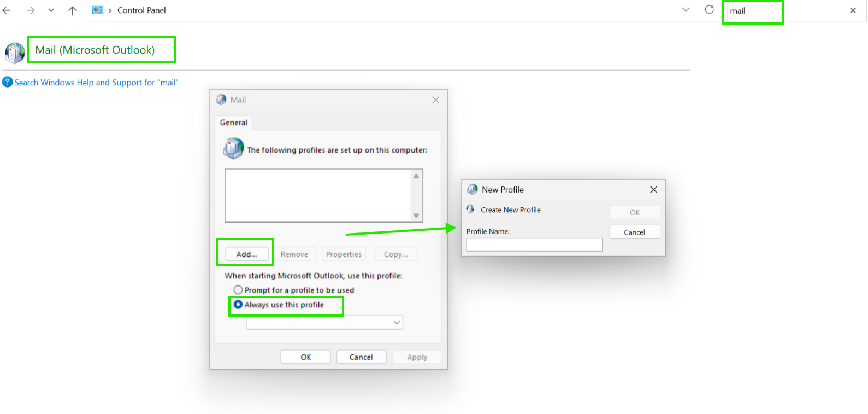Close the New Profile dialog
Viewport: 868px width, 414px height.
click(x=653, y=189)
